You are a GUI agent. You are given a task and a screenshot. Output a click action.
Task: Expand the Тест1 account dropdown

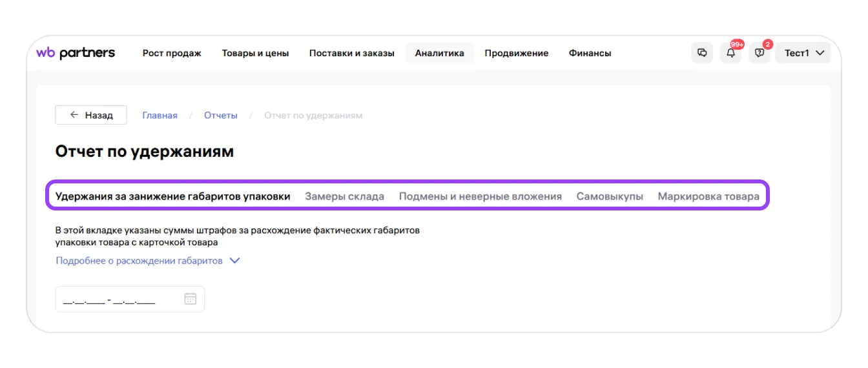pos(804,53)
